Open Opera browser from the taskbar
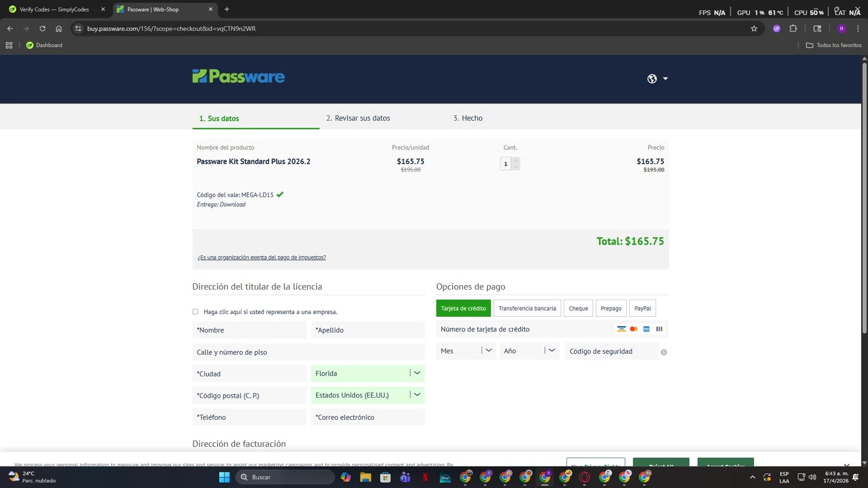 click(584, 477)
